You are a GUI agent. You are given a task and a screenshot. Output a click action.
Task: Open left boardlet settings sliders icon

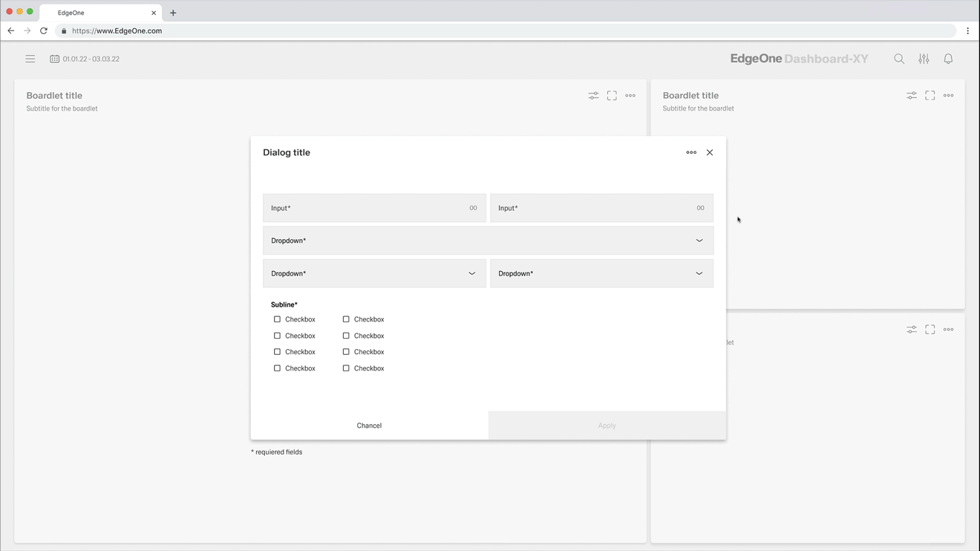click(593, 96)
